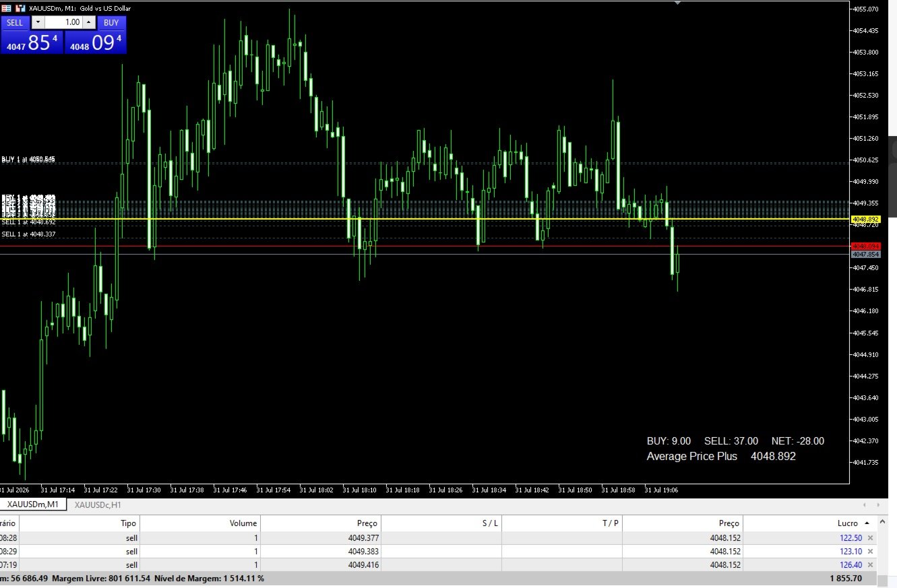Click the Lucro column sort arrow

click(x=866, y=523)
